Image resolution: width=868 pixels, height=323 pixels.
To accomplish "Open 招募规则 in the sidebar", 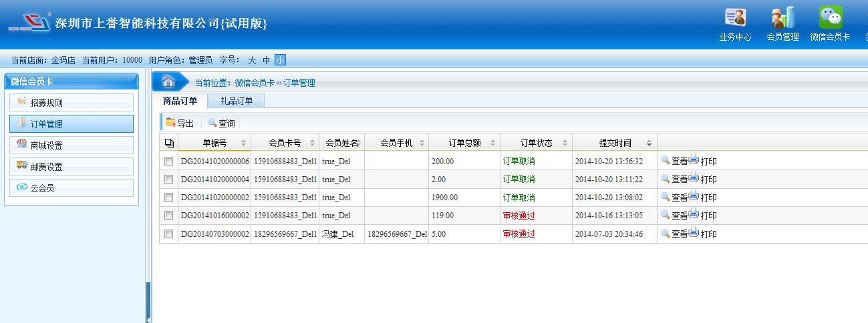I will point(71,103).
